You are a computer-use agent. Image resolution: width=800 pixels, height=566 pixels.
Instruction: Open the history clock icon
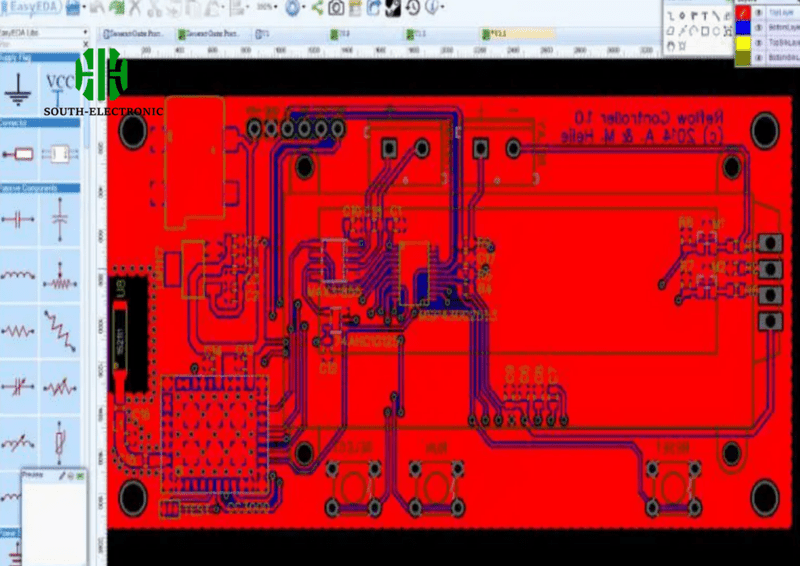point(413,8)
